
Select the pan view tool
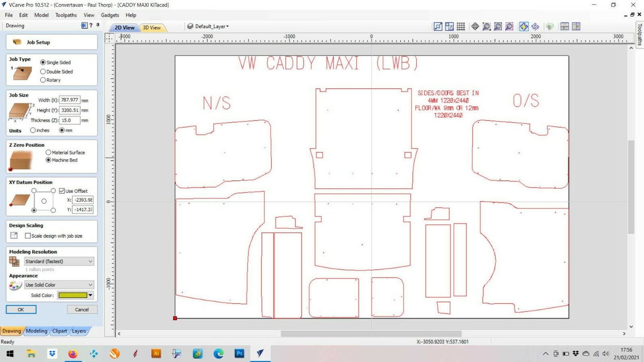(475, 27)
